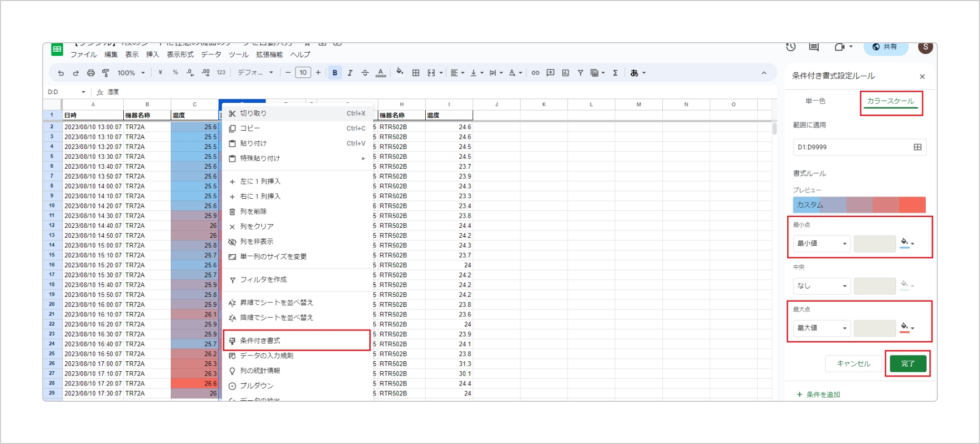Image resolution: width=980 pixels, height=444 pixels.
Task: Open the データ menu
Action: coord(211,54)
